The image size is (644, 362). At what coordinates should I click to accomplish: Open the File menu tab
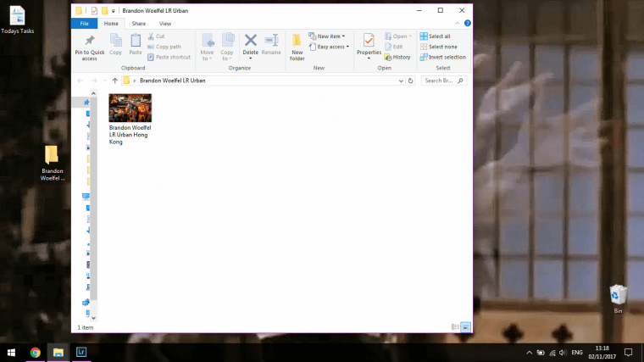(x=84, y=24)
